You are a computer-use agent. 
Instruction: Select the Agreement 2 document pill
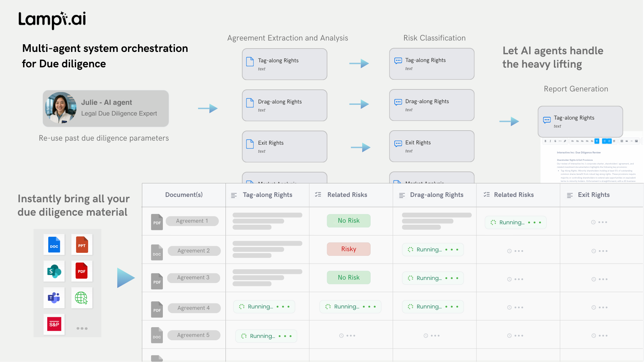194,251
